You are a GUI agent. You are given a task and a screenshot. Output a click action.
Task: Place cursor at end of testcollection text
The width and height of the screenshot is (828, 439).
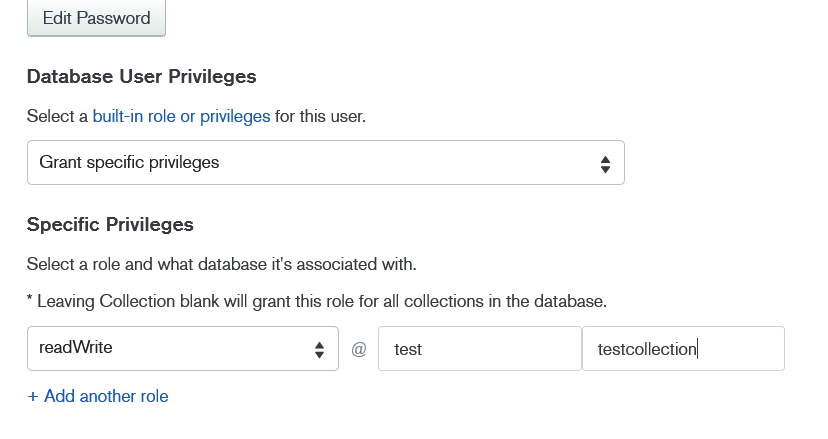(697, 349)
